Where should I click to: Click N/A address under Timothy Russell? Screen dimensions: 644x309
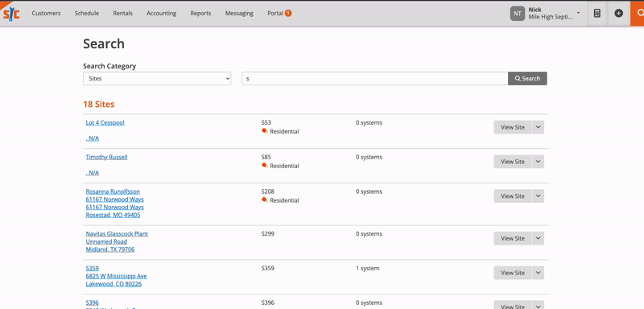pyautogui.click(x=93, y=172)
